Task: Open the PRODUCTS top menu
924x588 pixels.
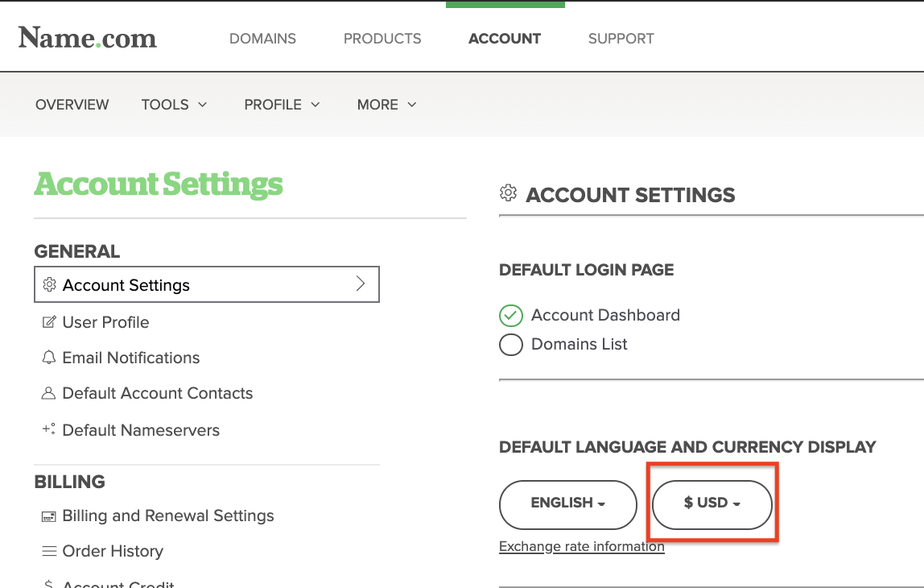Action: coord(382,39)
